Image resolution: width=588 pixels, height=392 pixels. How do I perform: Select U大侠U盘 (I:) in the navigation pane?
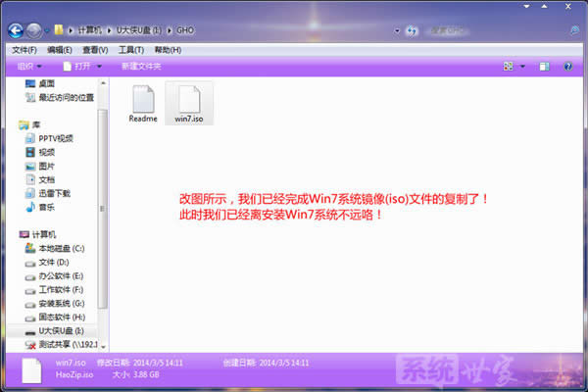(x=54, y=331)
